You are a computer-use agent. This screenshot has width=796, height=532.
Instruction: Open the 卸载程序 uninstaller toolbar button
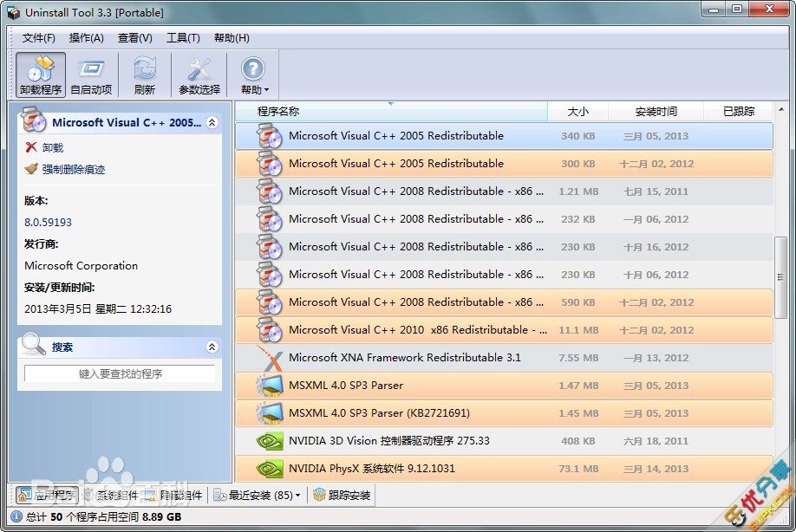(x=41, y=75)
